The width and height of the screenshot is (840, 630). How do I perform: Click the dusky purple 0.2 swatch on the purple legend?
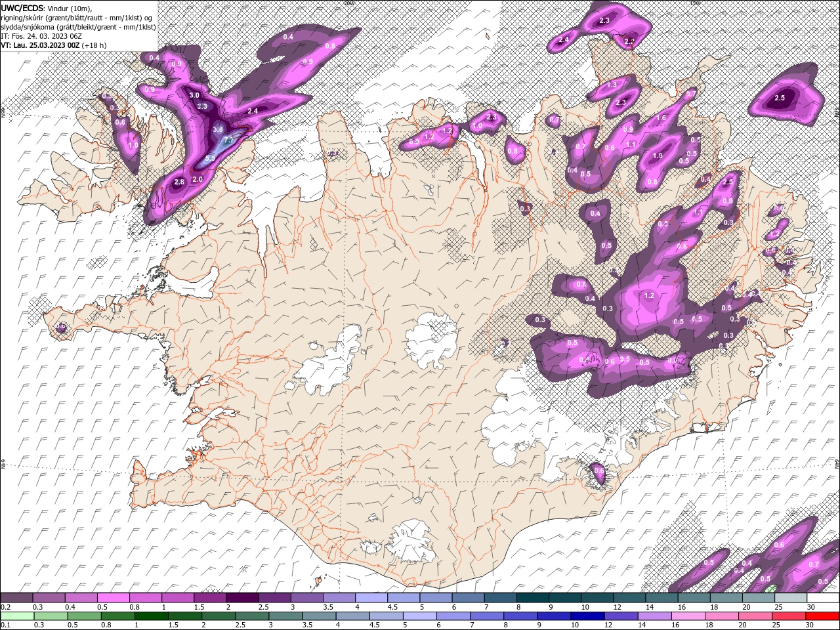coord(16,598)
